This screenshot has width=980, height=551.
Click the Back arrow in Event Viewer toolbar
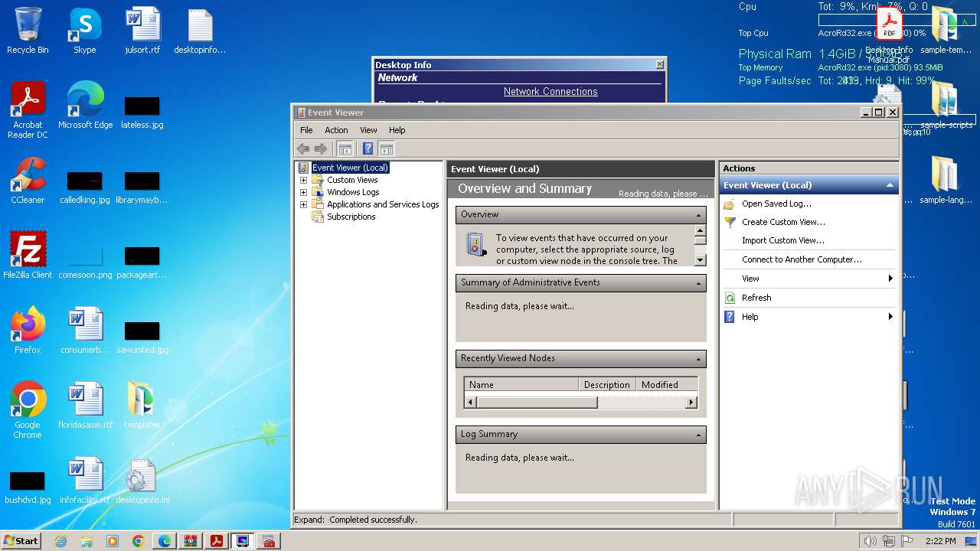[303, 148]
